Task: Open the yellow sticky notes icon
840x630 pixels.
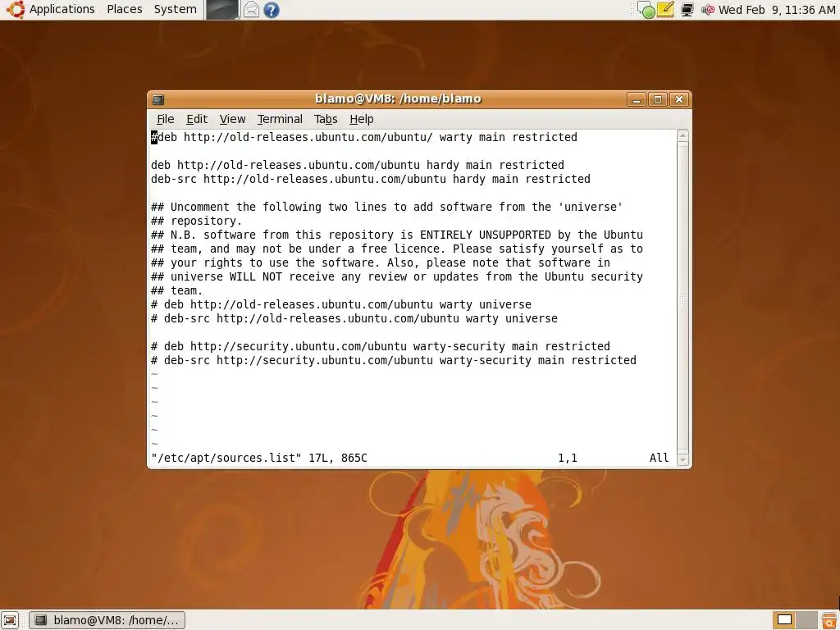Action: click(665, 10)
